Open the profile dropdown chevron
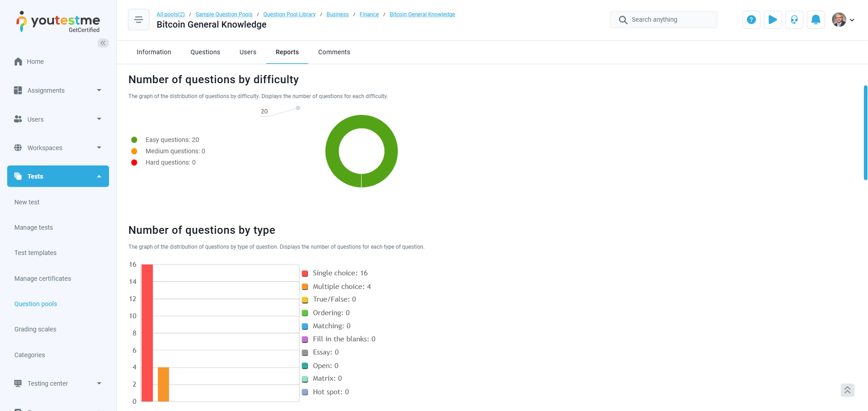This screenshot has width=868, height=411. click(x=852, y=20)
